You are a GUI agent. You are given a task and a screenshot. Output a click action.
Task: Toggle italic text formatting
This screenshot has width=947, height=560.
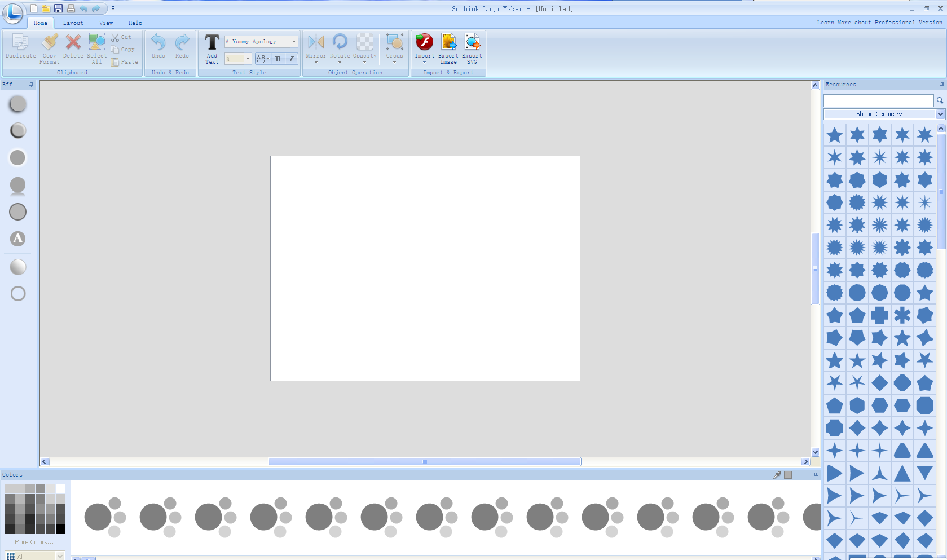pyautogui.click(x=291, y=59)
